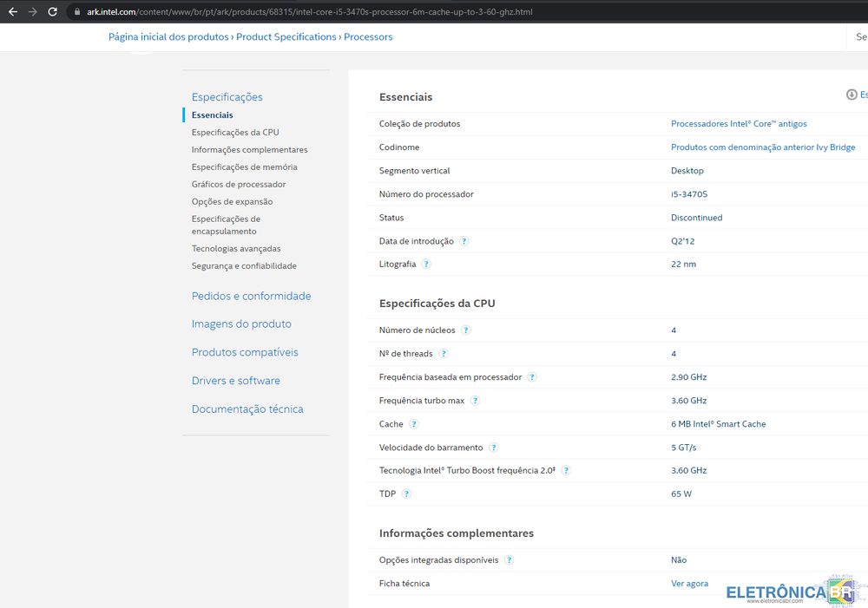Click the export download icon in Essenciais
Screen dimensions: 868x608
[852, 95]
